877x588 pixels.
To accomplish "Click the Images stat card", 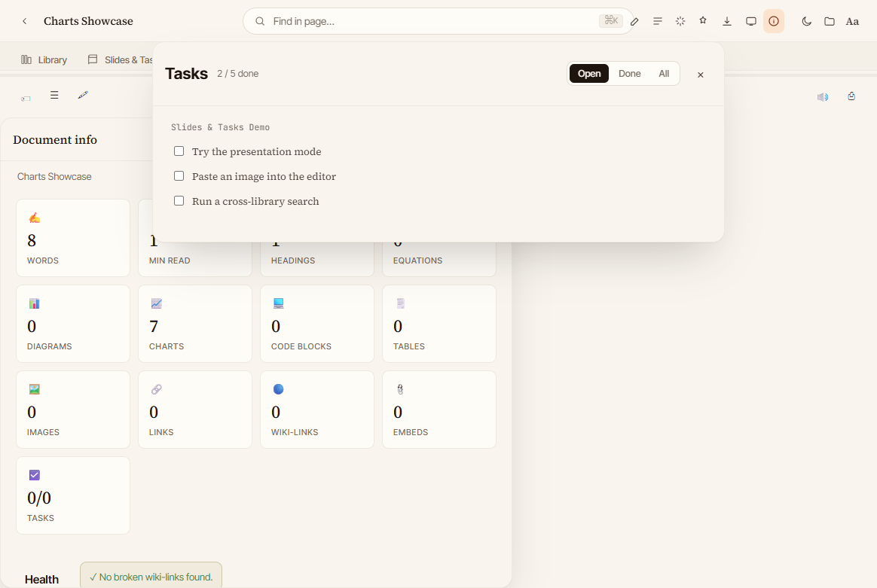I will click(73, 410).
